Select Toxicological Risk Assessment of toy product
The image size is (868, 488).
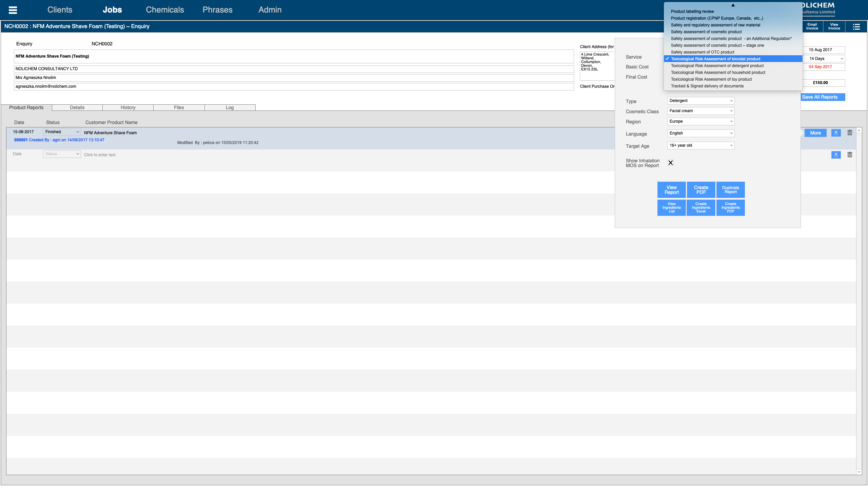coord(711,79)
